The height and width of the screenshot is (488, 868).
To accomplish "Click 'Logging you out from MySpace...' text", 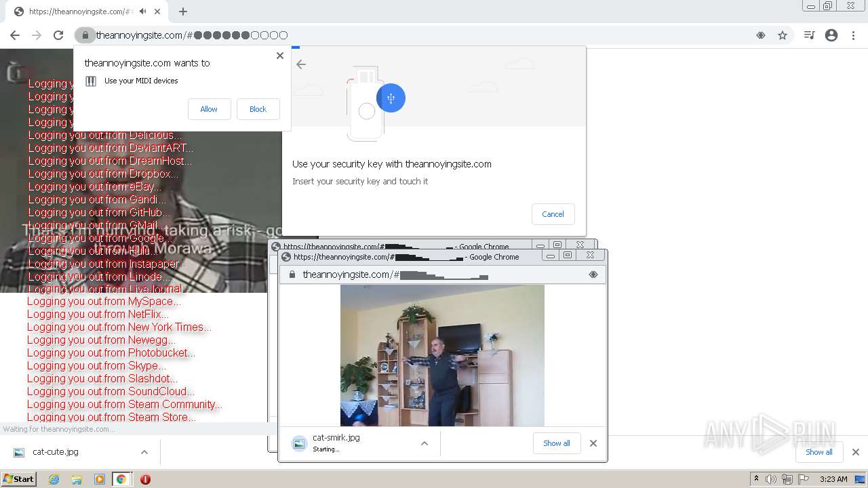I will (104, 302).
